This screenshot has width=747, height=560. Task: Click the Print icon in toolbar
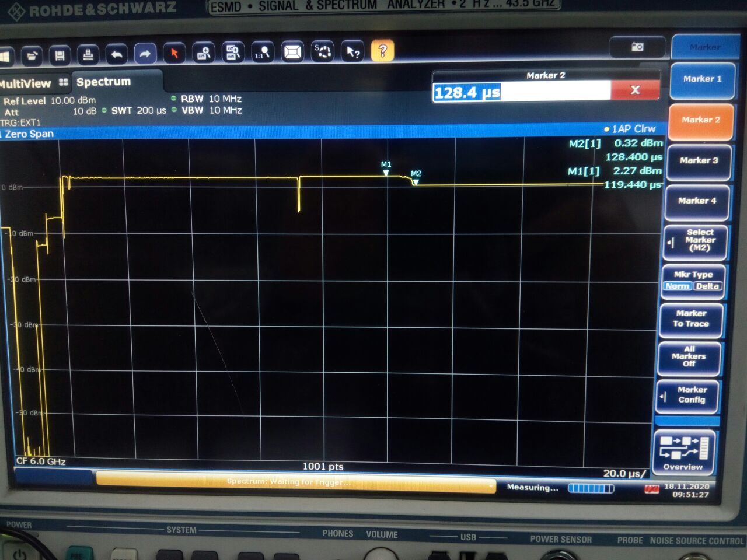pos(88,55)
